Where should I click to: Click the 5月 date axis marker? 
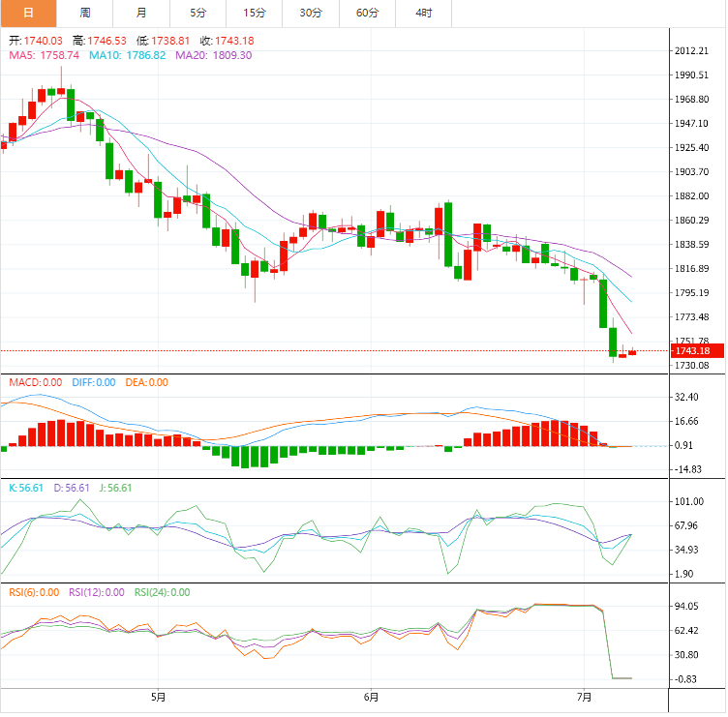coord(159,697)
